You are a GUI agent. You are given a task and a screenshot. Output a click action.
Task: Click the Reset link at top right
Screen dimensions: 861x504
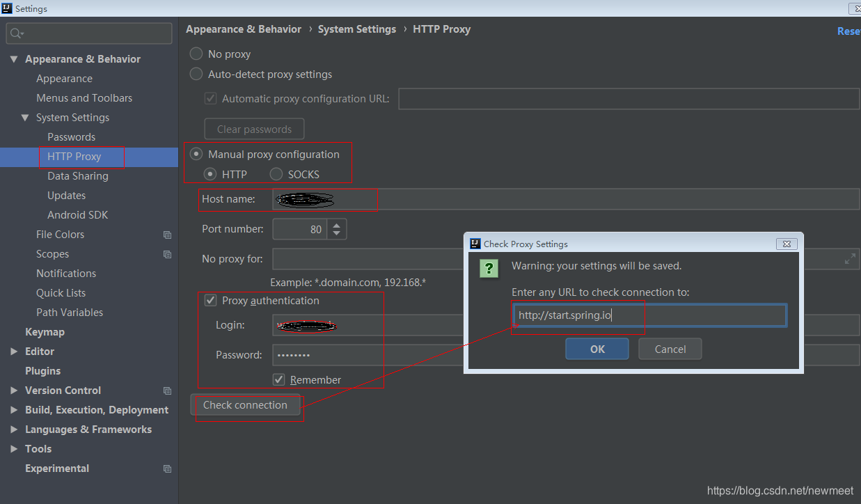point(848,31)
